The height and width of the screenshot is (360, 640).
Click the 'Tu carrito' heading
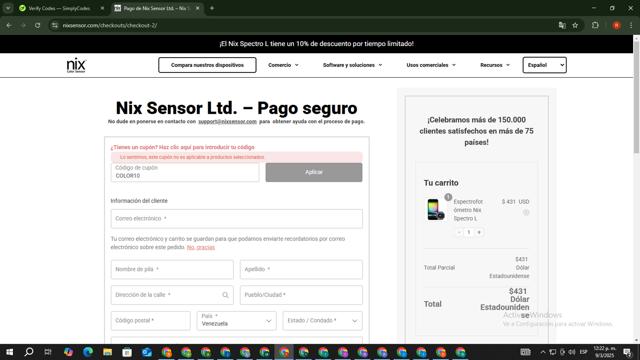441,183
